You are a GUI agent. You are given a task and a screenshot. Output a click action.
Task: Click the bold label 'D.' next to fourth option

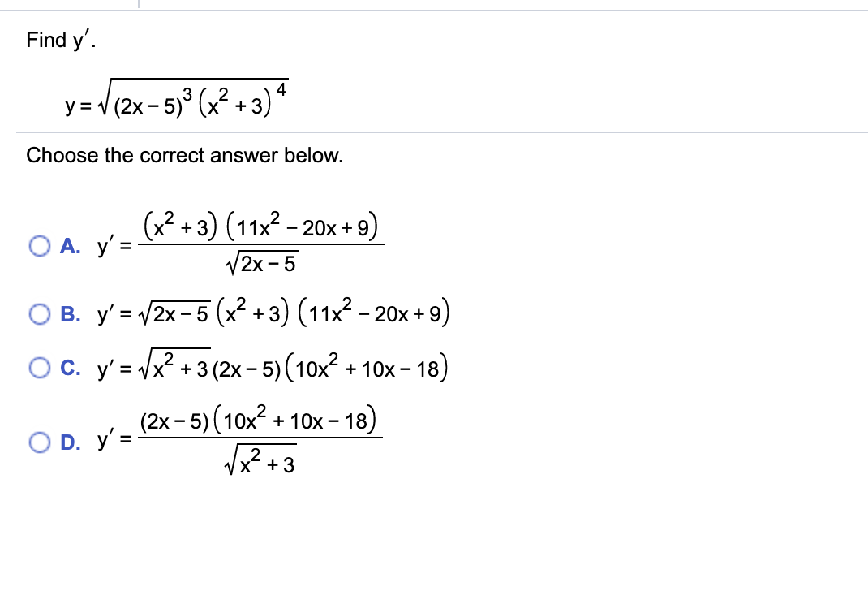[70, 442]
